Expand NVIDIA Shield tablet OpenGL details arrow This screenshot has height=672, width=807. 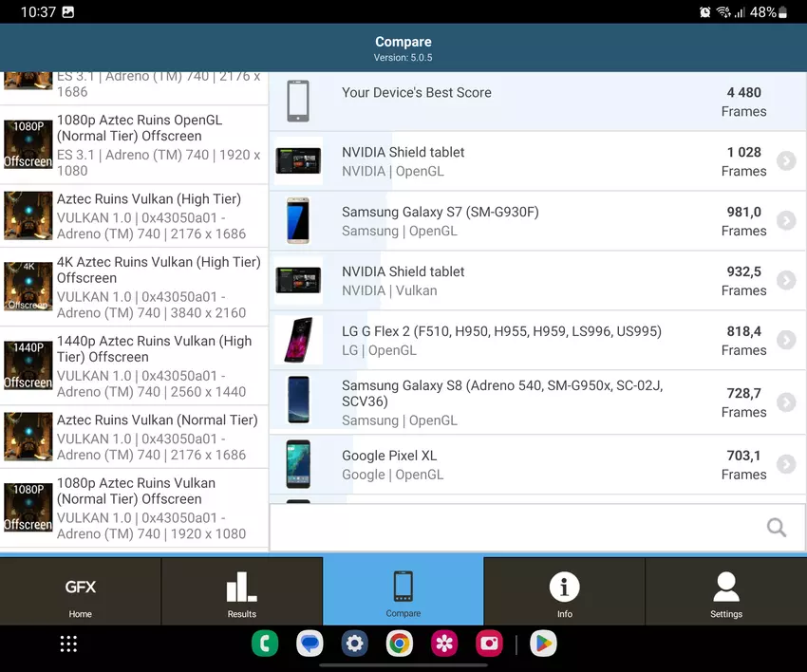(786, 161)
